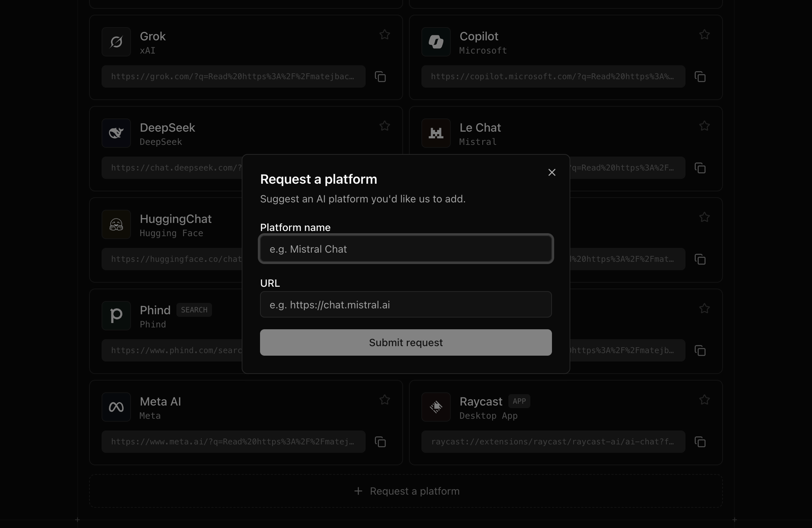Click the Mistral Le Chat icon
This screenshot has width=812, height=528.
[436, 133]
